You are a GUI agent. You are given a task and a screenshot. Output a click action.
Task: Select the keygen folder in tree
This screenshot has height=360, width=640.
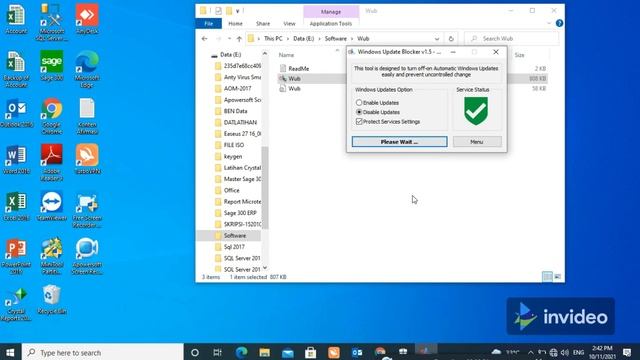coord(233,156)
